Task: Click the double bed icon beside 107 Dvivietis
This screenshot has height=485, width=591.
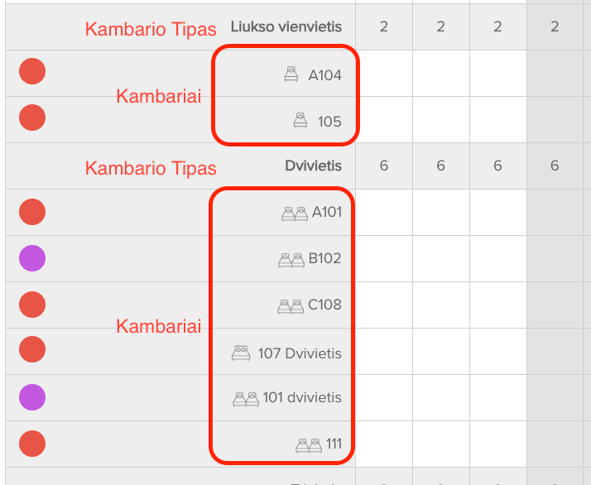Action: coord(241,353)
